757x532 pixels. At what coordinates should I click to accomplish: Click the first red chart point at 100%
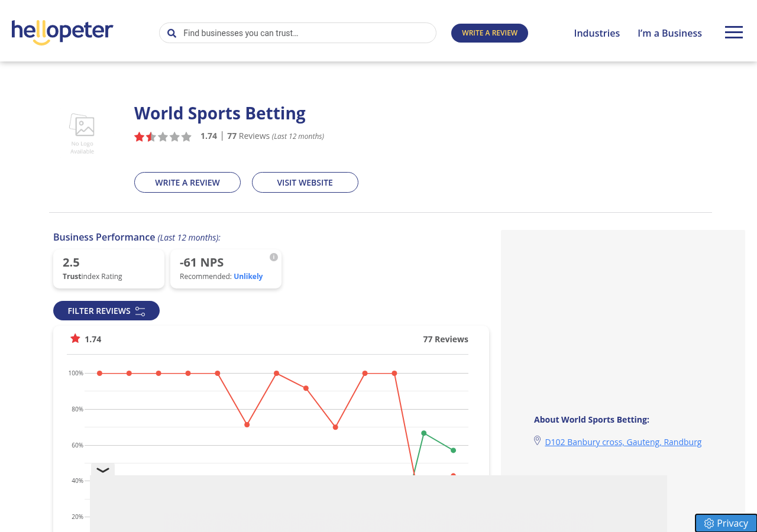(99, 373)
